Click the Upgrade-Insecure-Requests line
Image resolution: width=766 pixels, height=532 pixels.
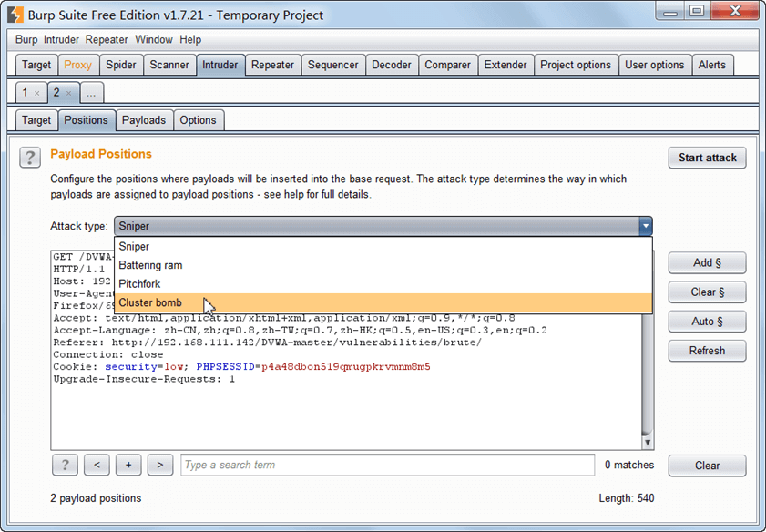pos(144,379)
